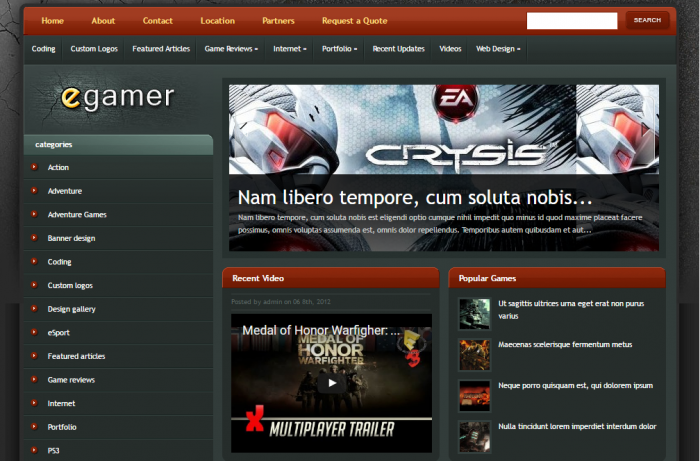Click the bullet icon beside Game reviews
Image resolution: width=700 pixels, height=461 pixels.
[34, 380]
